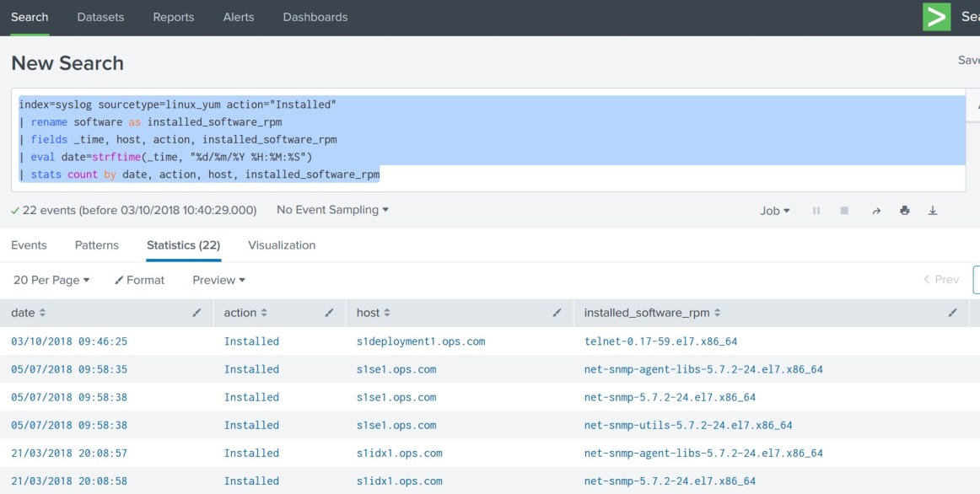Open the Job dropdown menu
Viewport: 980px width, 494px height.
(774, 210)
